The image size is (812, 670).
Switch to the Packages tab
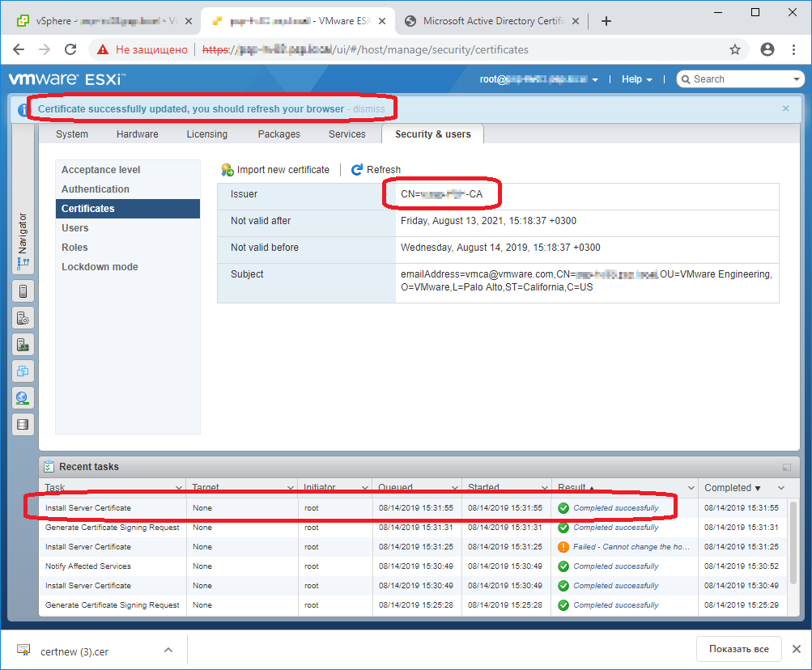pyautogui.click(x=279, y=134)
